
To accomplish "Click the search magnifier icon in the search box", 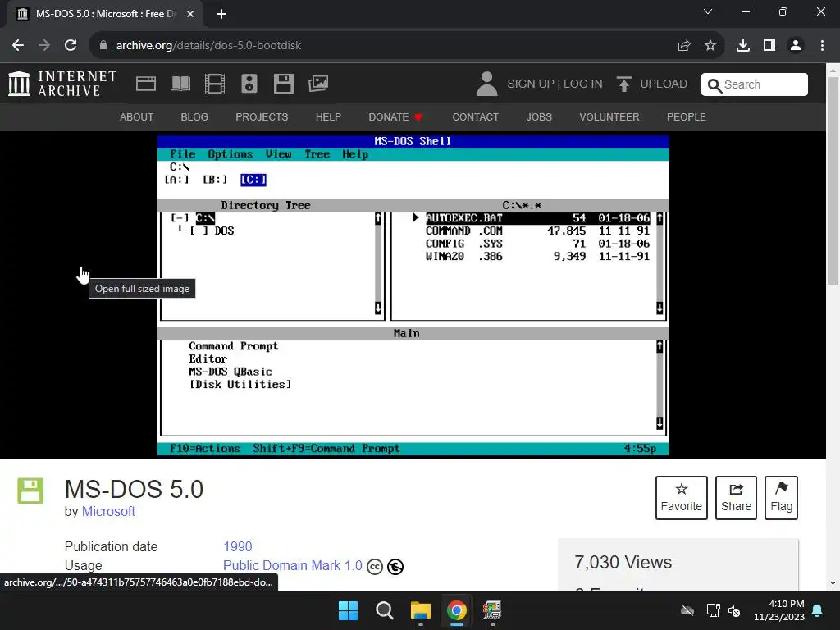I will 714,85.
